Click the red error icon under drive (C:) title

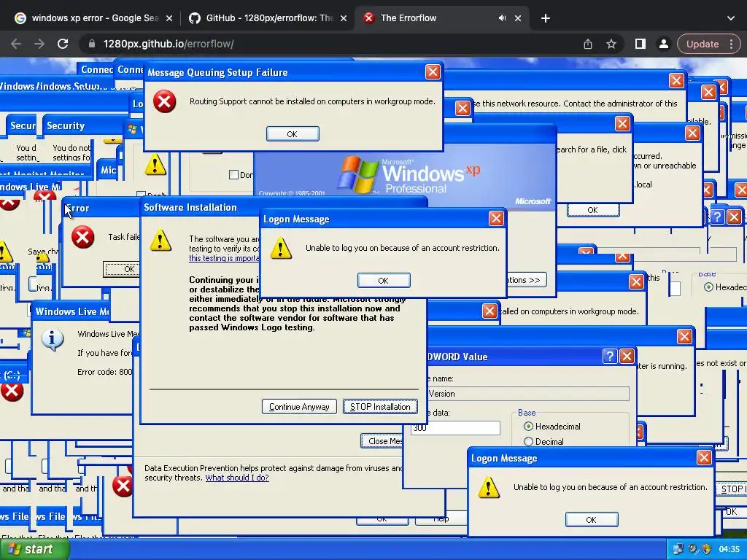pos(12,392)
